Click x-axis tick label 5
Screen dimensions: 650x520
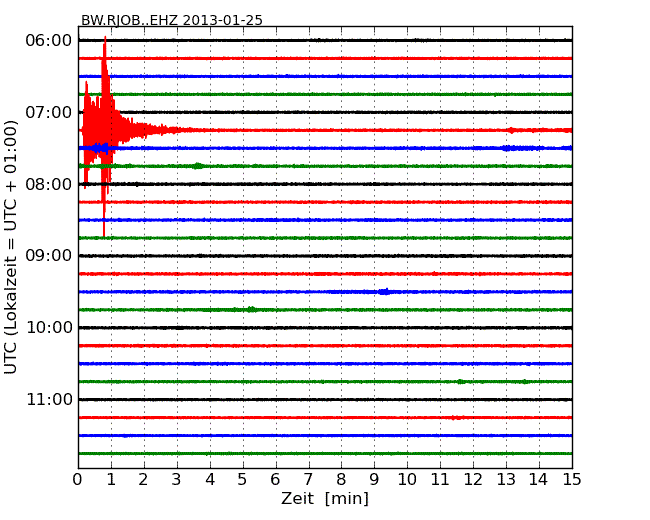[243, 480]
